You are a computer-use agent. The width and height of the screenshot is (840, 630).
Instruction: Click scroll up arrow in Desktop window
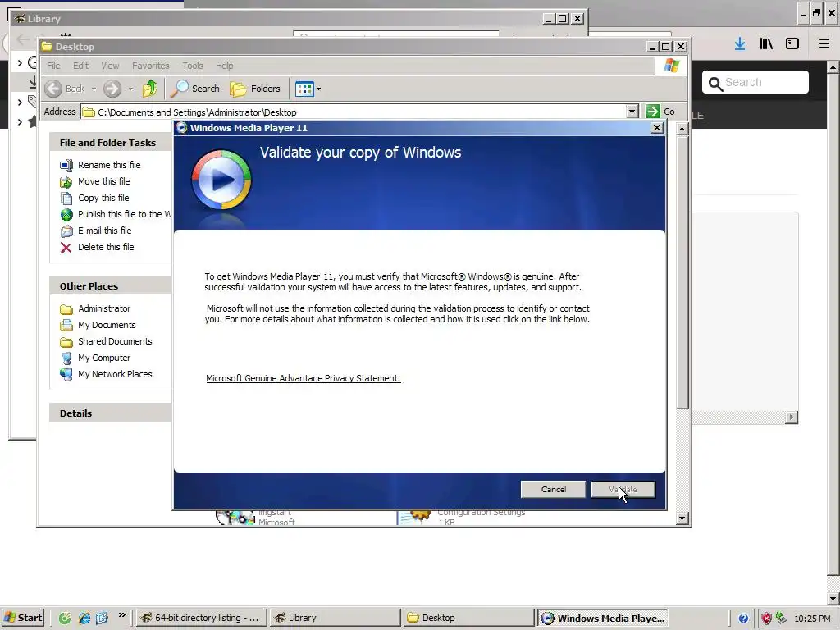pos(682,129)
